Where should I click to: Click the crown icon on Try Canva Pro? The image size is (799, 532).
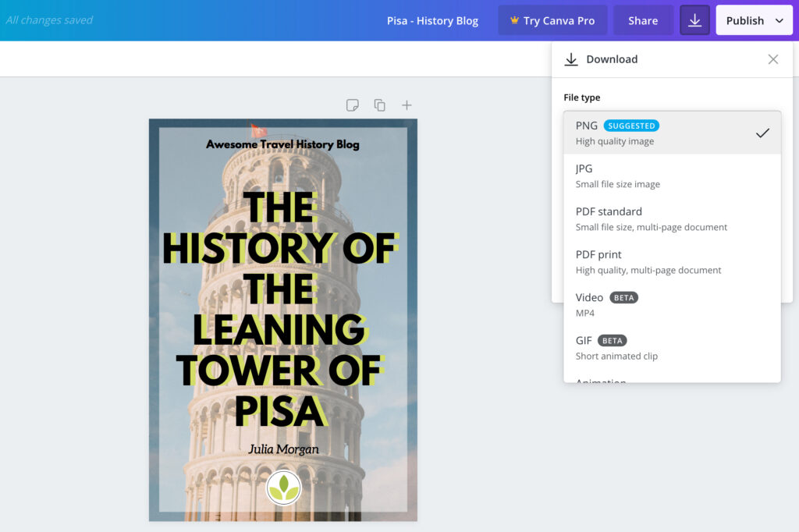point(514,20)
